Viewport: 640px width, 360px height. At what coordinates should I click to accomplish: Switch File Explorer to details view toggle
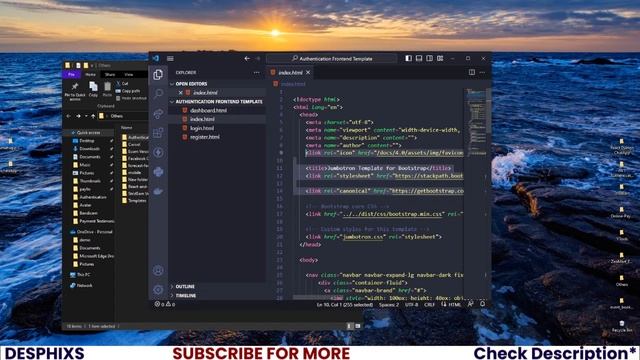tap(349, 326)
